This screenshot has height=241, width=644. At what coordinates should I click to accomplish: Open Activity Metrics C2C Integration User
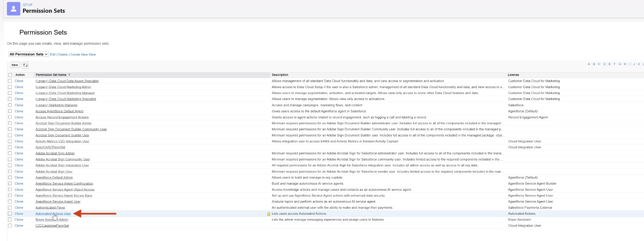[62, 141]
